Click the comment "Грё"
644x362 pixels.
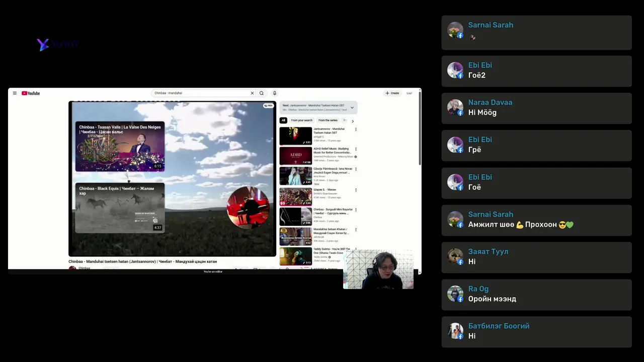(474, 150)
